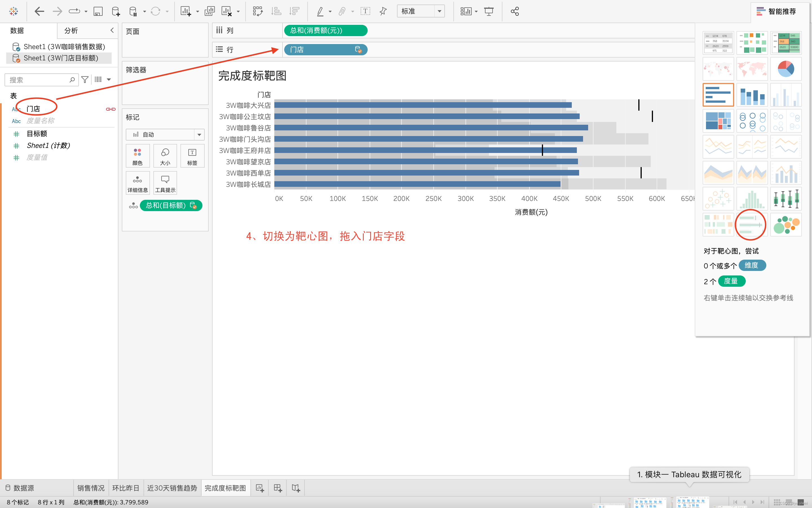Switch to the 数据 pane tab
The image size is (812, 508).
pos(17,30)
